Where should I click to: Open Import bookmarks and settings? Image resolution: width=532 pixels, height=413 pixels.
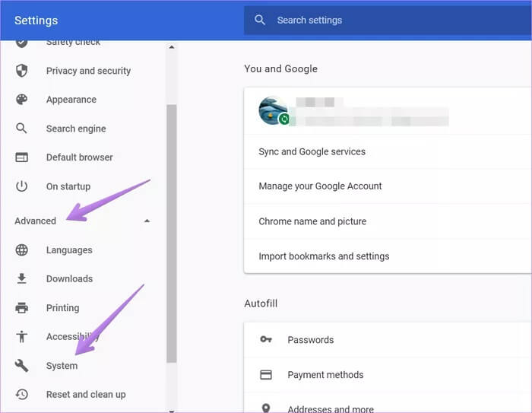click(x=388, y=256)
